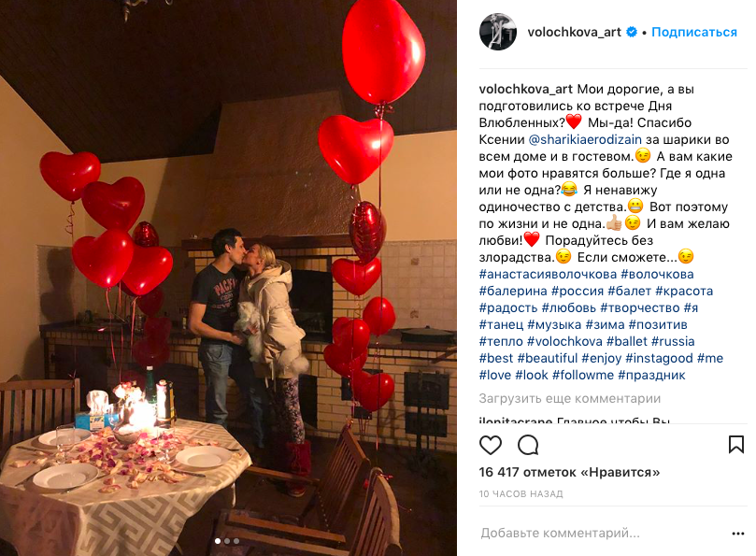756x556 pixels.
Task: Open comment speech bubble icon
Action: (x=528, y=445)
